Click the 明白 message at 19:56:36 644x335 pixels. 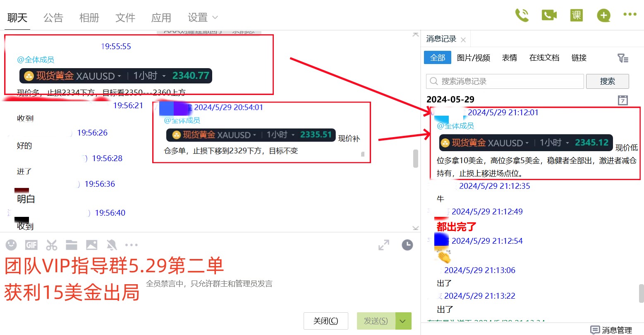(26, 199)
